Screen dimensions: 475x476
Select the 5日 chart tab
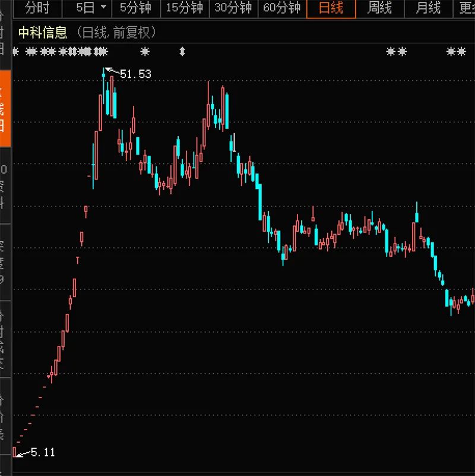(x=85, y=8)
